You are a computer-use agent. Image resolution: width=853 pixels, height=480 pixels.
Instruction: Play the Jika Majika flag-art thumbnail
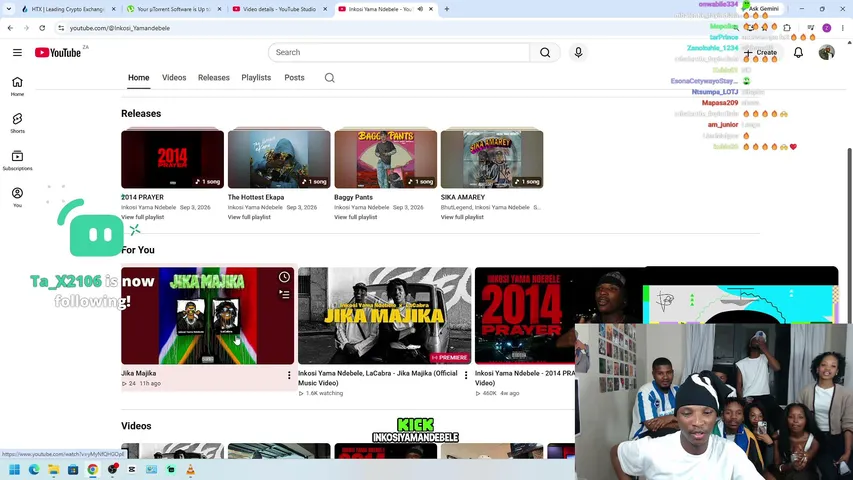(207, 316)
